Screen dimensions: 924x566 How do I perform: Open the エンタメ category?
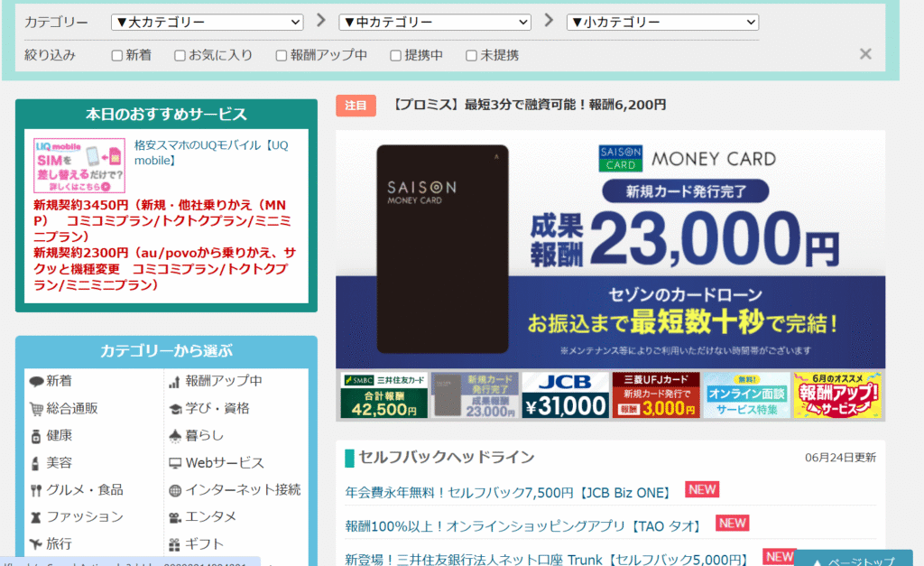coord(211,517)
